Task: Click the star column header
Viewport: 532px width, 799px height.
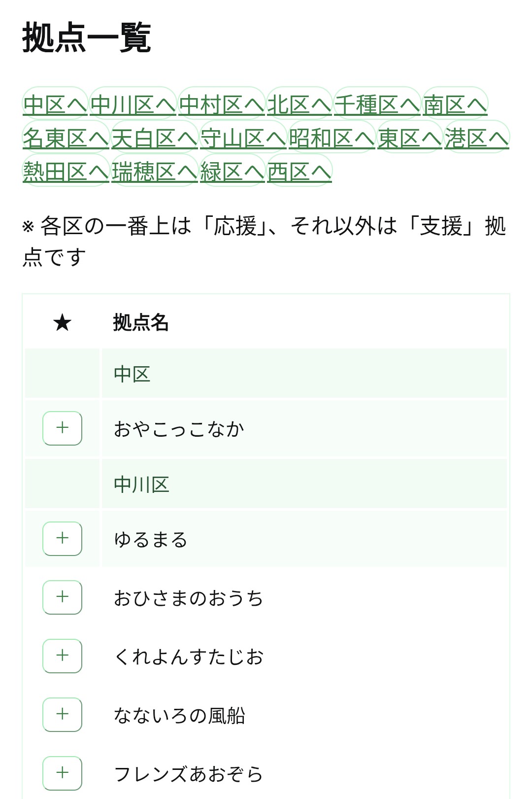Action: point(63,323)
